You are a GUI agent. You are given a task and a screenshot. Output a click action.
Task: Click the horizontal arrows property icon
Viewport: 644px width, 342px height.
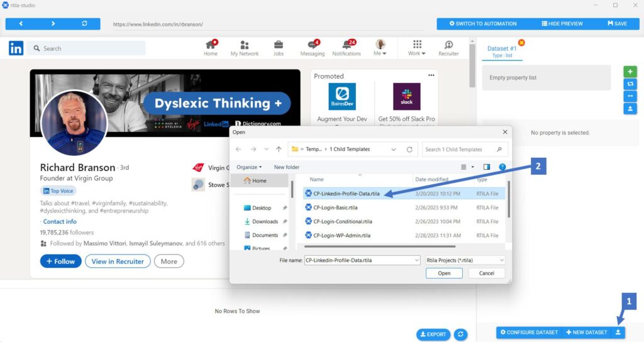click(x=630, y=96)
